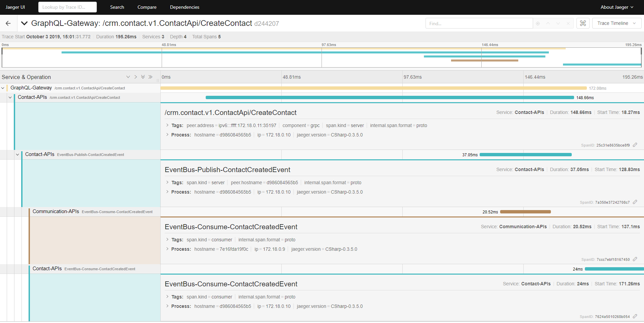Click the Communication-APIs span row name
The height and width of the screenshot is (323, 644).
(x=56, y=211)
